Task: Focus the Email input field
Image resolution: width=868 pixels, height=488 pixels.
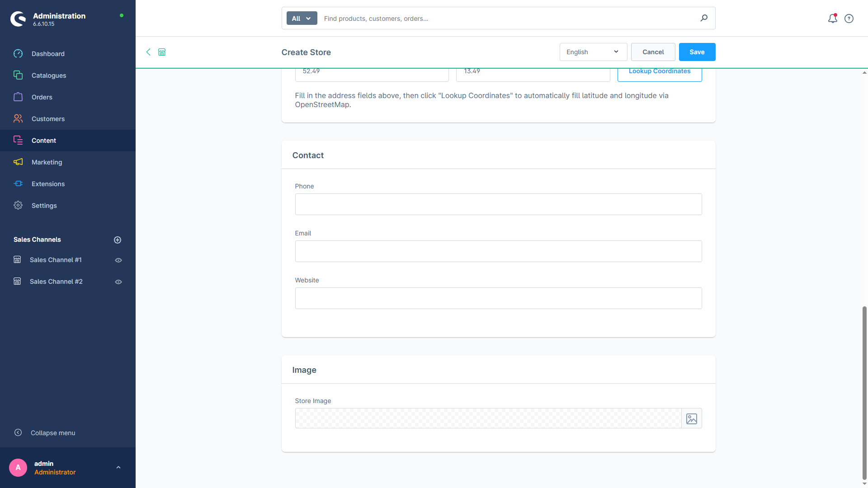Action: coord(498,251)
